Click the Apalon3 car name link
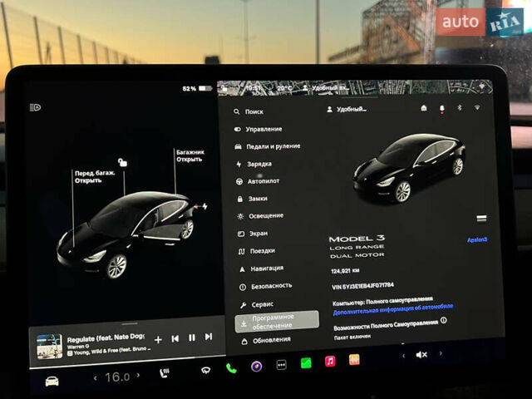 477,240
